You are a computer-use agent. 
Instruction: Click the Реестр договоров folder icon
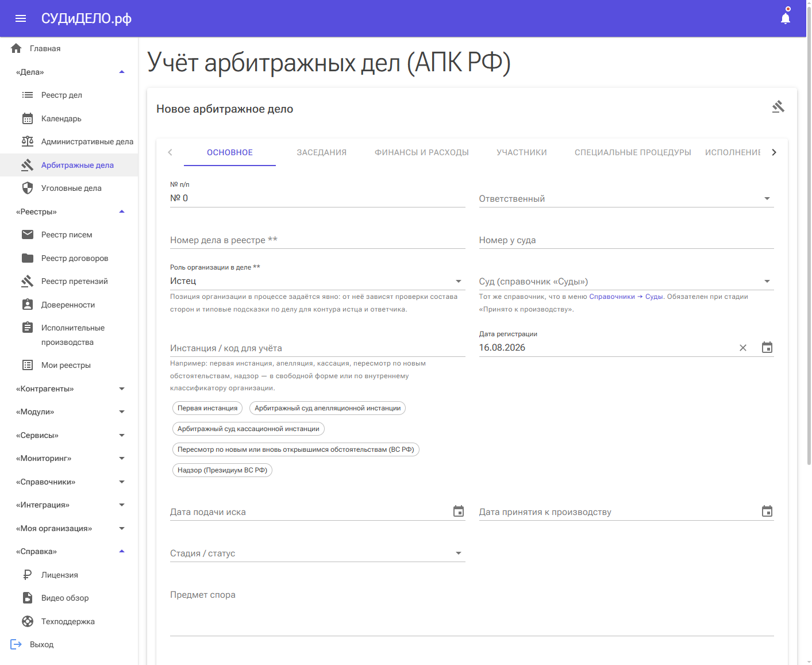28,258
